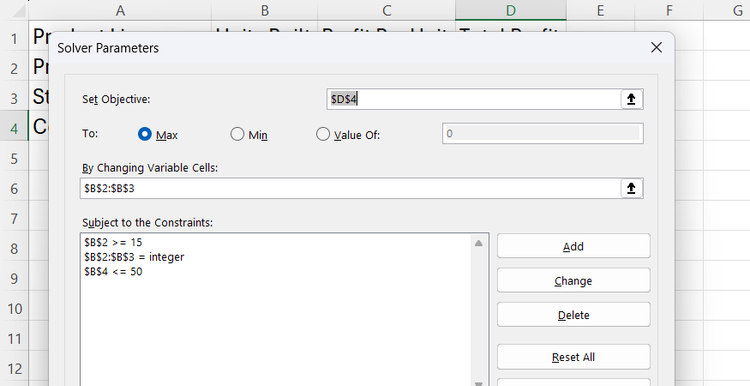The height and width of the screenshot is (386, 750).
Task: Click the Value Of number field
Action: point(542,133)
